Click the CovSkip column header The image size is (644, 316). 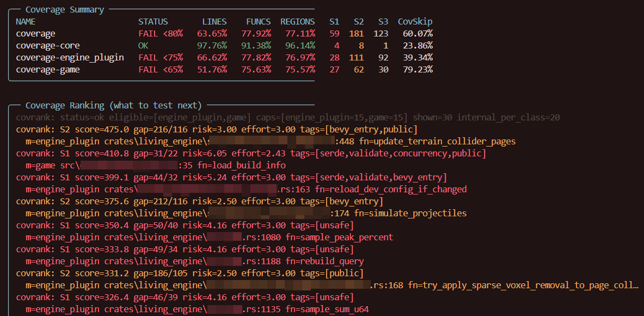[x=415, y=22]
